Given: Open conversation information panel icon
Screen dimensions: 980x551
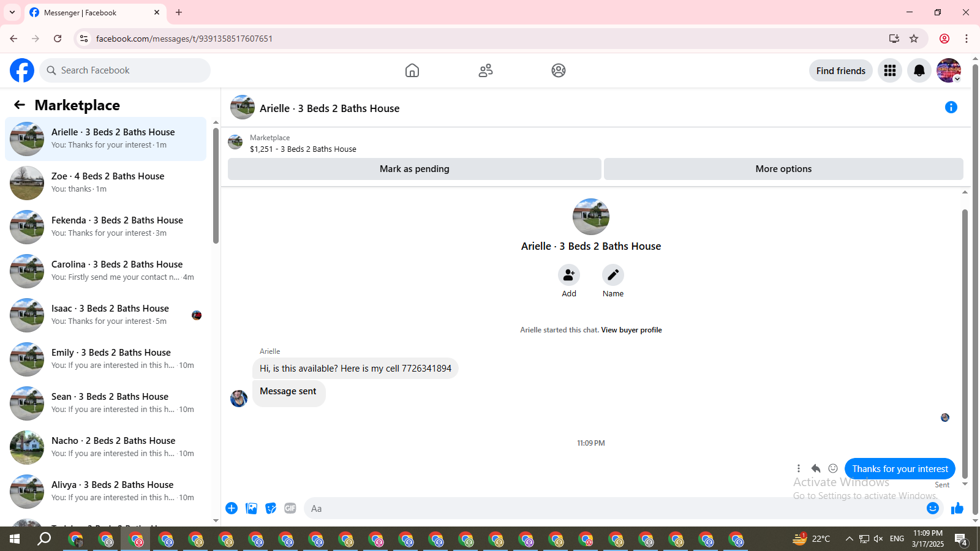Looking at the screenshot, I should click(951, 107).
